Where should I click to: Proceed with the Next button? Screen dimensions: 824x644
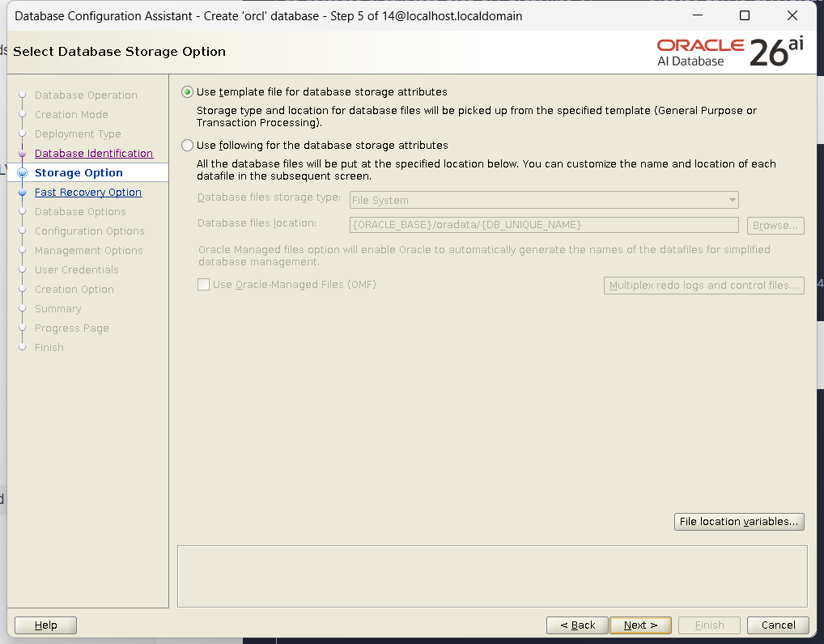tap(640, 625)
